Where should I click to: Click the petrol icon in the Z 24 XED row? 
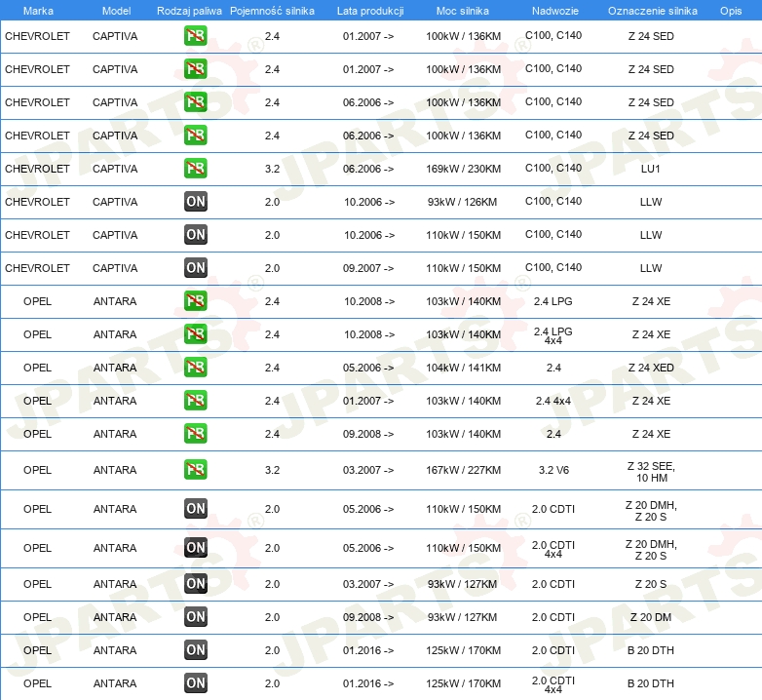pyautogui.click(x=196, y=368)
